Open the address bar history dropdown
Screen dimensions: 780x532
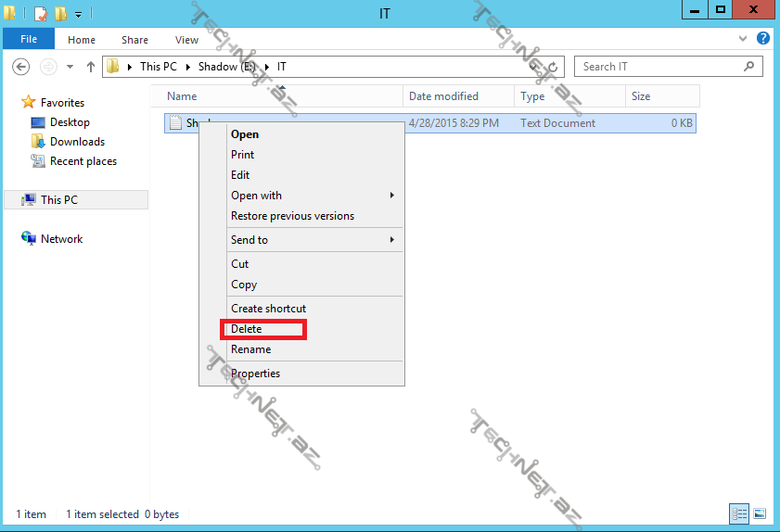(536, 67)
